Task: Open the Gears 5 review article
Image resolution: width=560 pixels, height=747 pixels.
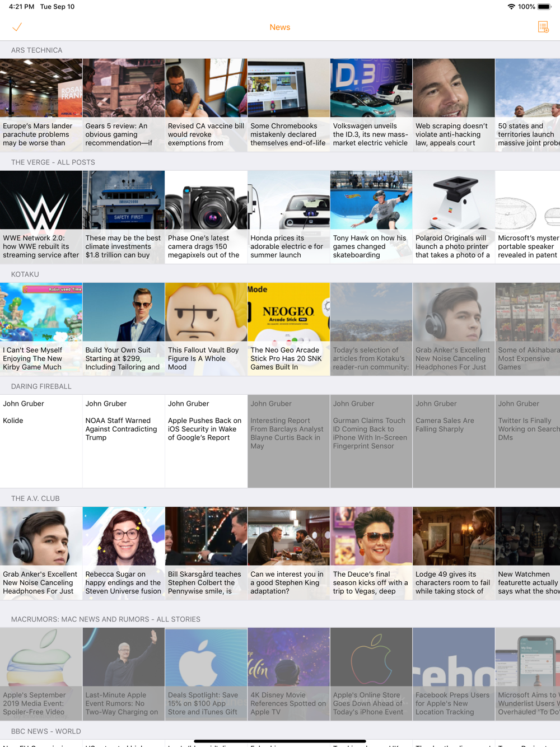Action: [124, 105]
